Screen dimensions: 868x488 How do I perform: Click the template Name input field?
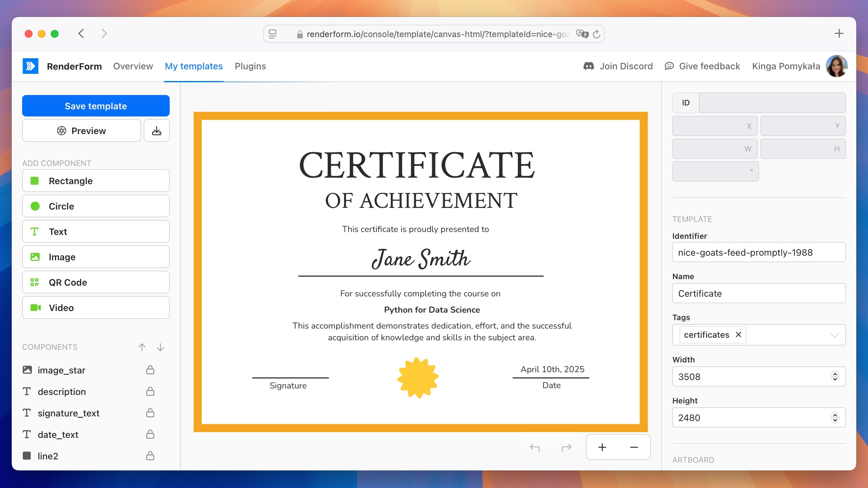coord(759,293)
